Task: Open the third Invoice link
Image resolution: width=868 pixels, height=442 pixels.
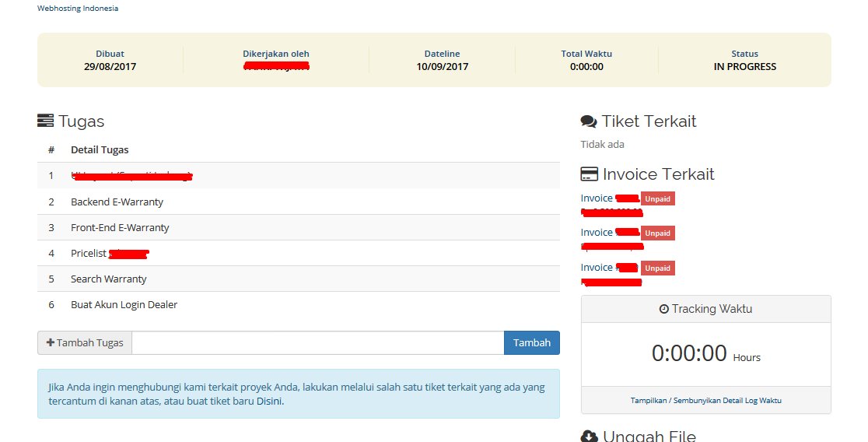Action: (x=597, y=268)
